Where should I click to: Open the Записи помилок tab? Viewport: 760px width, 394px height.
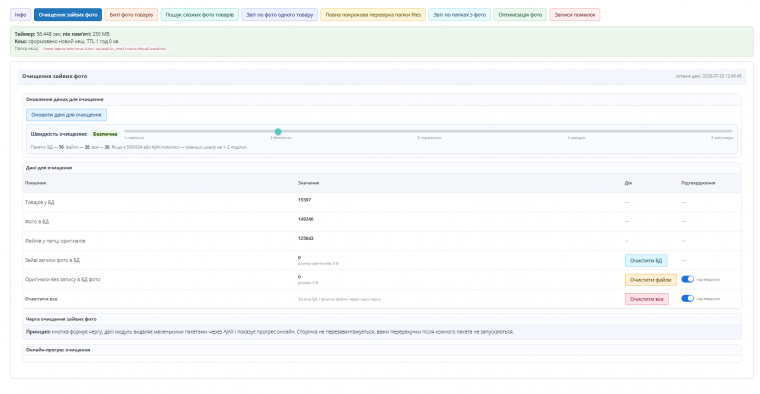click(x=574, y=15)
